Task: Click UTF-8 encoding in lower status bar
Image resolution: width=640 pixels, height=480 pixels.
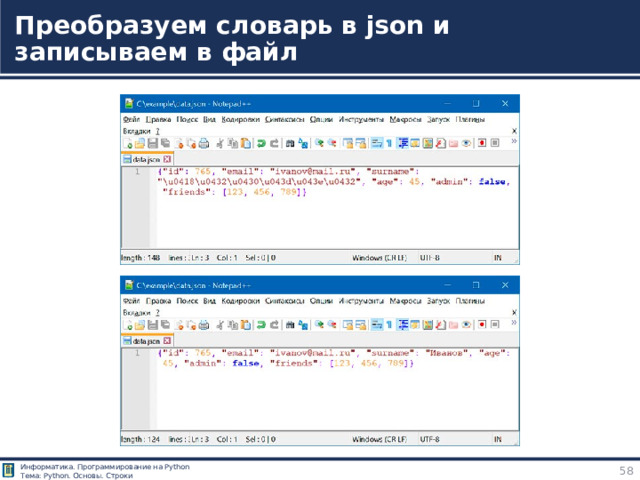Action: pos(430,440)
